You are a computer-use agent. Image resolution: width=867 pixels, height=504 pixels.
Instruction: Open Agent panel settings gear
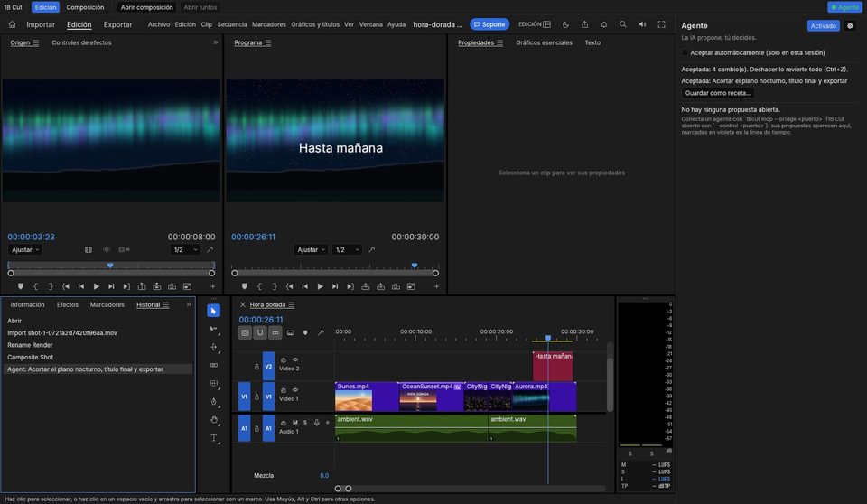[850, 26]
